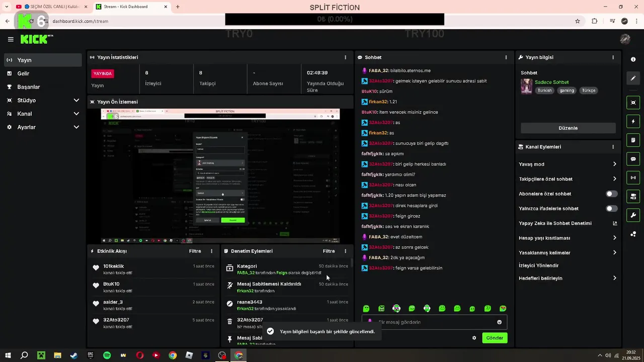The height and width of the screenshot is (362, 644).
Task: Click İzleyici Yönlendir action
Action: click(x=539, y=265)
